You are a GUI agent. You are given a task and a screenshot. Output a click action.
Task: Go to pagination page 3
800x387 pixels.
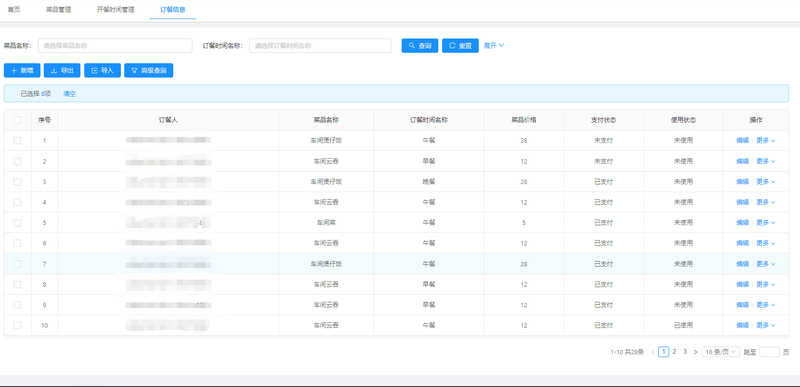tap(685, 352)
